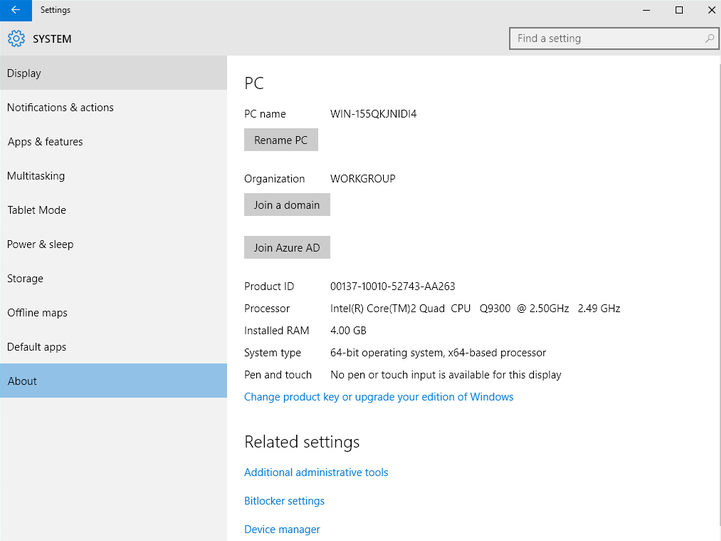721x541 pixels.
Task: Click the Rename PC button
Action: 281,140
